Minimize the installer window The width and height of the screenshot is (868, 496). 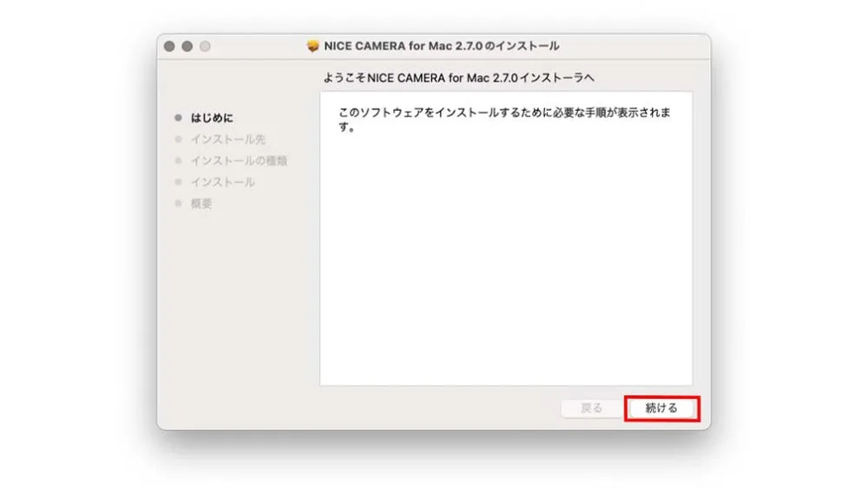(x=187, y=47)
